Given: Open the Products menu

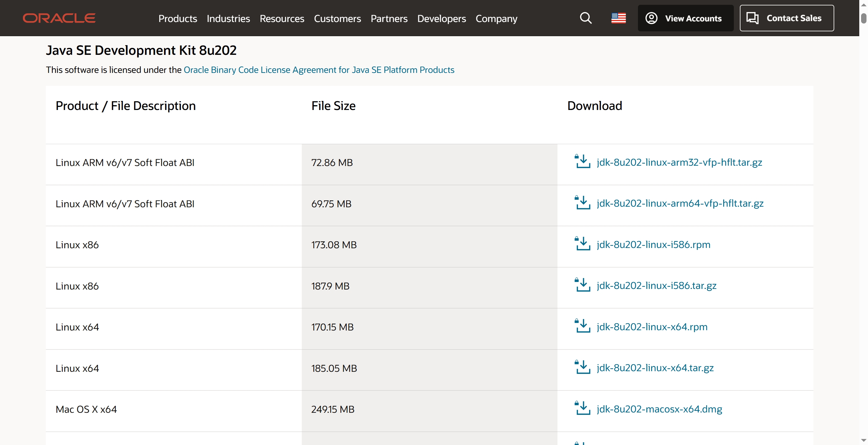Looking at the screenshot, I should coord(178,18).
